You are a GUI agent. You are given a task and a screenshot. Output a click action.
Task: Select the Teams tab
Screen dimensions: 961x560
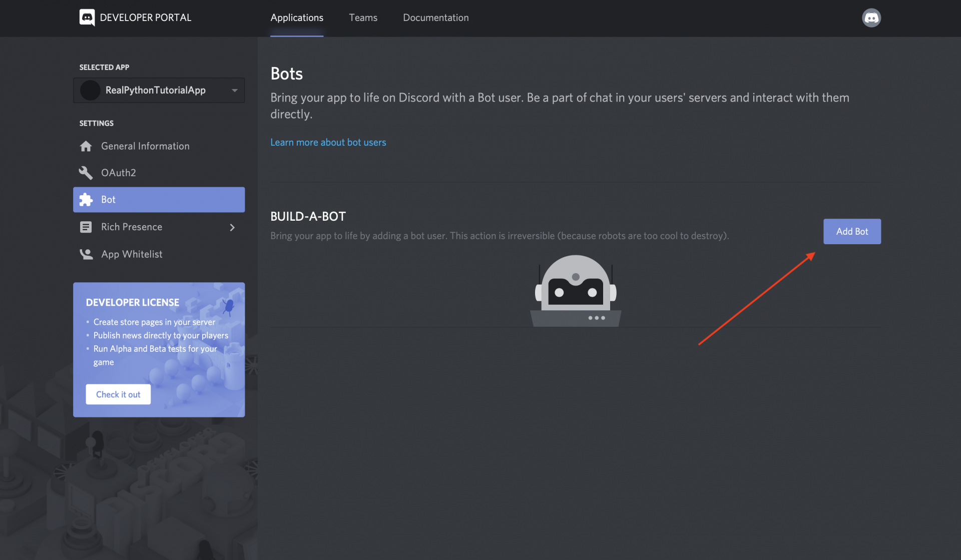tap(363, 18)
